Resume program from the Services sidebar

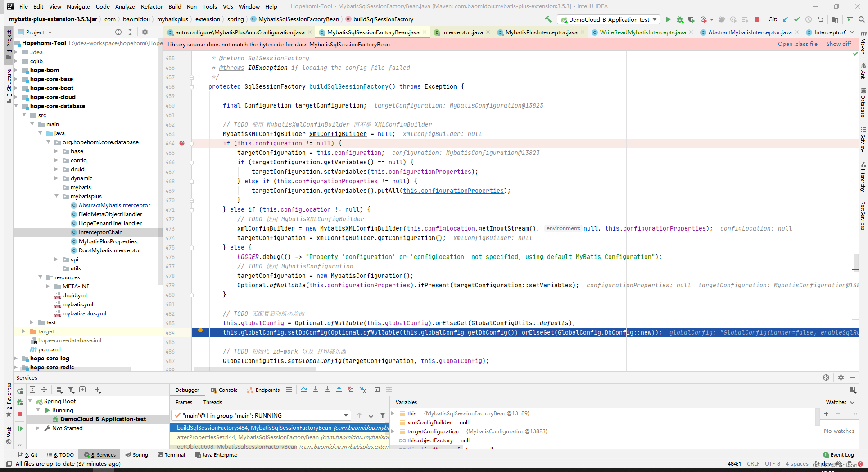[20, 428]
